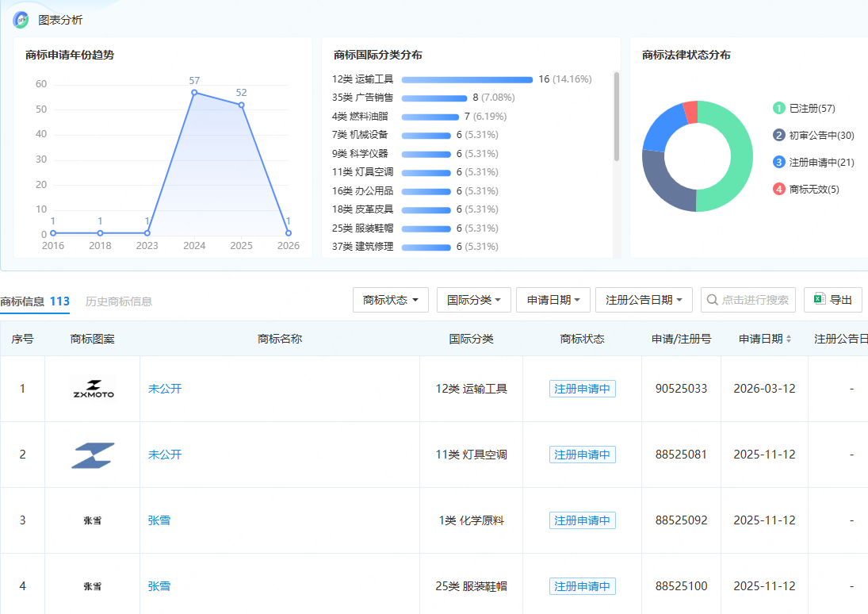The height and width of the screenshot is (614, 868).
Task: Click the ZXMOTO trademark logo in row 1
Action: pyautogui.click(x=92, y=389)
